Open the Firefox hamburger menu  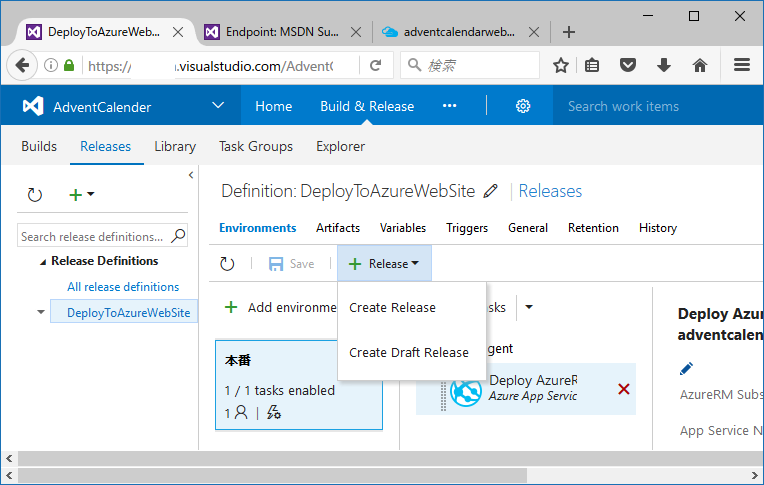pos(742,65)
